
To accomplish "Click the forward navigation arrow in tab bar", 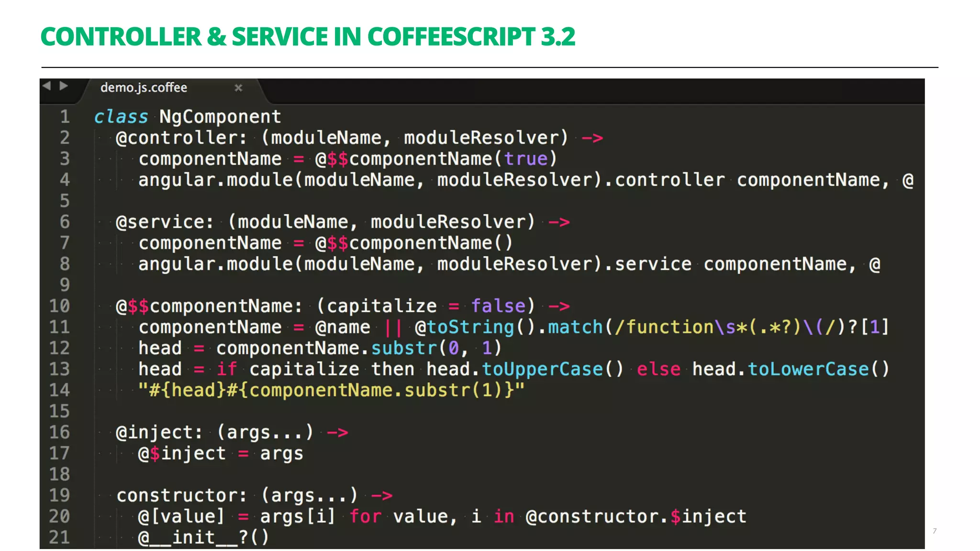I will (x=63, y=86).
